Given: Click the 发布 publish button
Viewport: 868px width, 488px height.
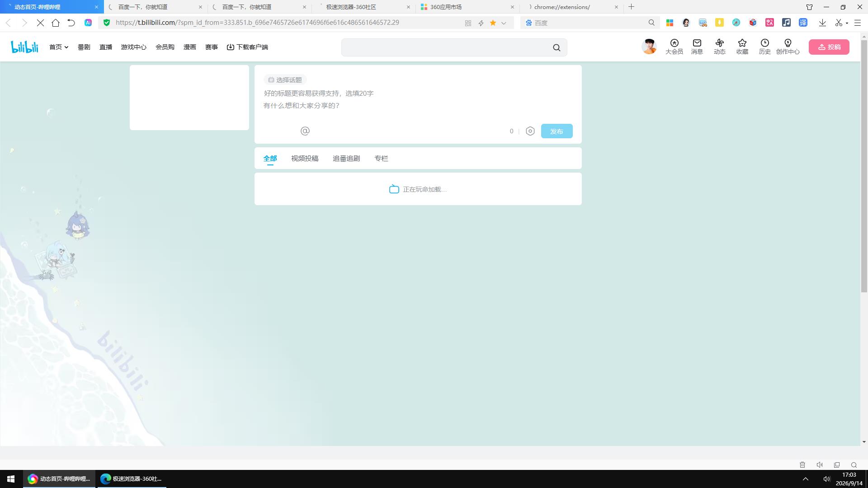Looking at the screenshot, I should 557,131.
